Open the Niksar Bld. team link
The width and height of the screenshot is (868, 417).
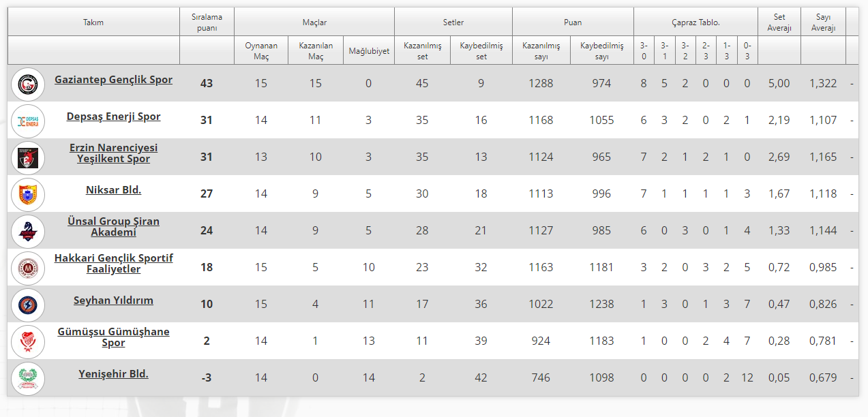click(113, 190)
